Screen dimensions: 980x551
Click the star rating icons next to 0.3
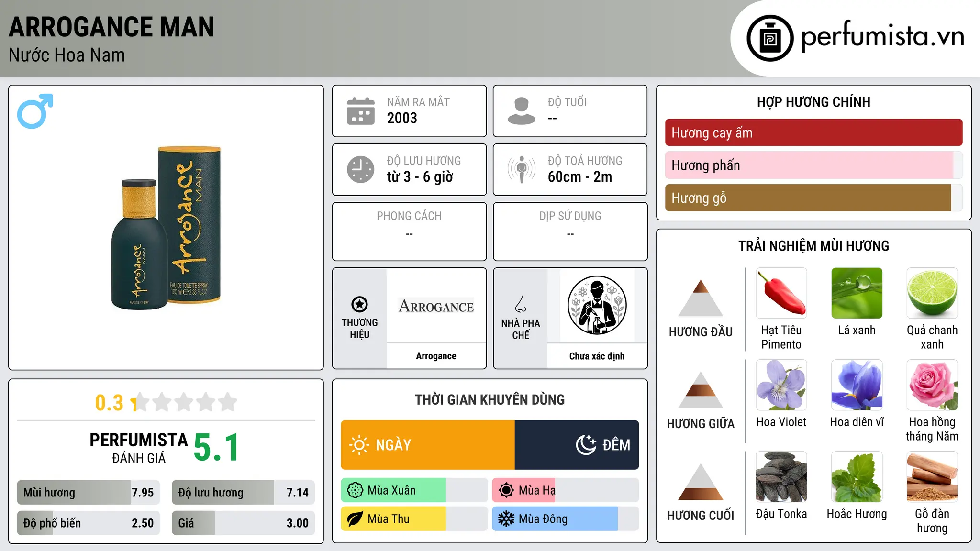[185, 402]
